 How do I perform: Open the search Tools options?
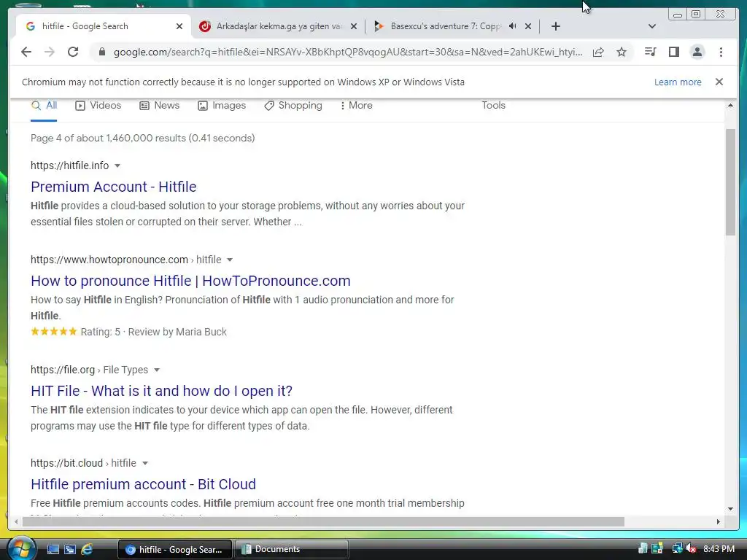(493, 106)
